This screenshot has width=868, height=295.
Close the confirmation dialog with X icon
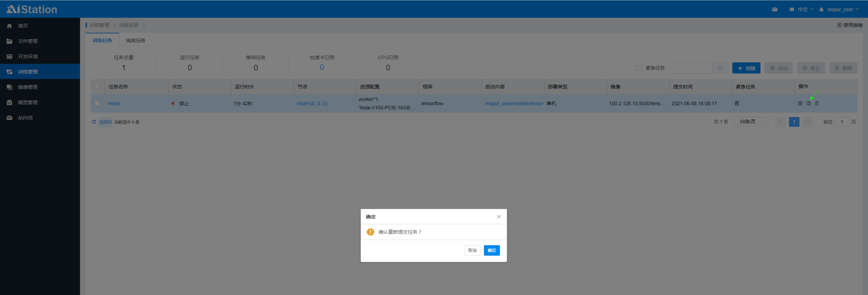(x=499, y=217)
